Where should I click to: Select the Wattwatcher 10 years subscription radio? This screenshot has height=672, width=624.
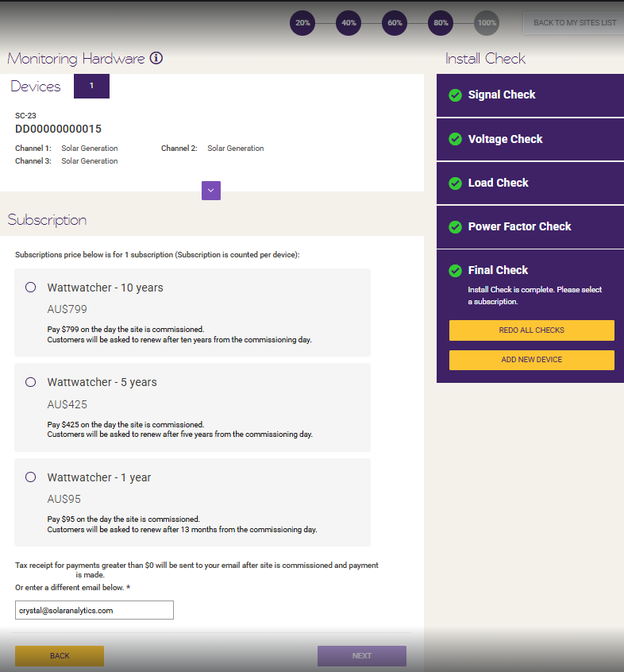tap(30, 287)
